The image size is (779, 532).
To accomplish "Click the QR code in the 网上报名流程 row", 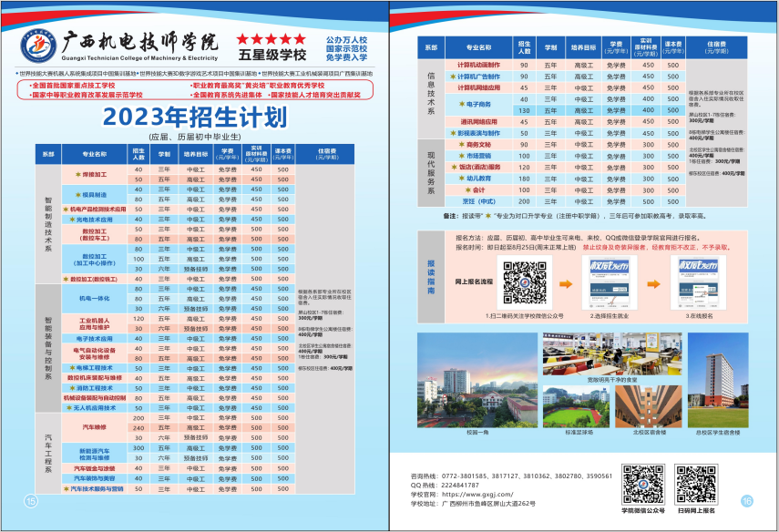I will pos(525,282).
